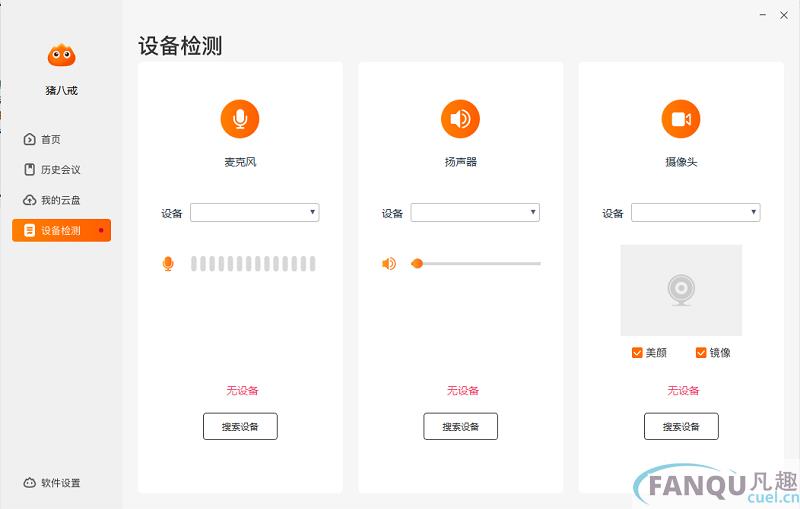The image size is (800, 509).
Task: Click the large speaker icon
Action: pos(460,119)
